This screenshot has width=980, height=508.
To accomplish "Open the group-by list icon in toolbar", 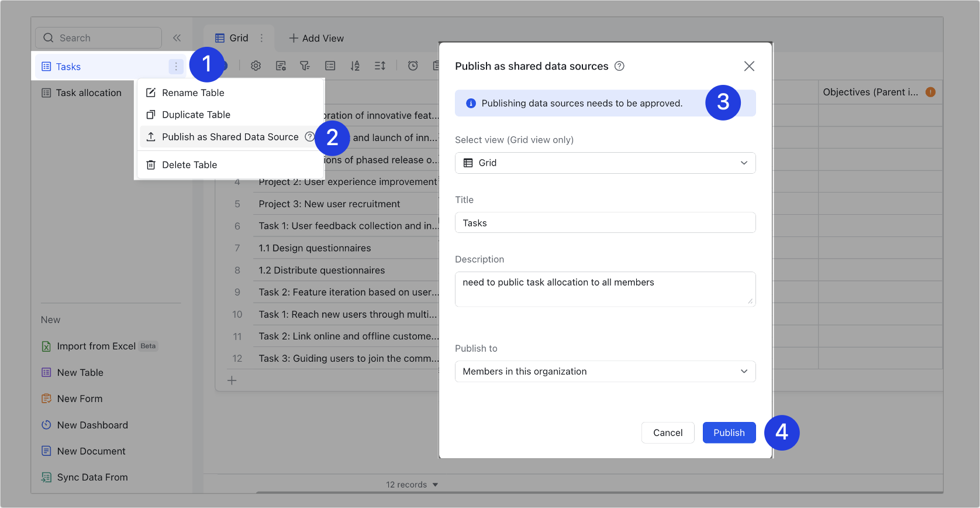I will point(330,66).
